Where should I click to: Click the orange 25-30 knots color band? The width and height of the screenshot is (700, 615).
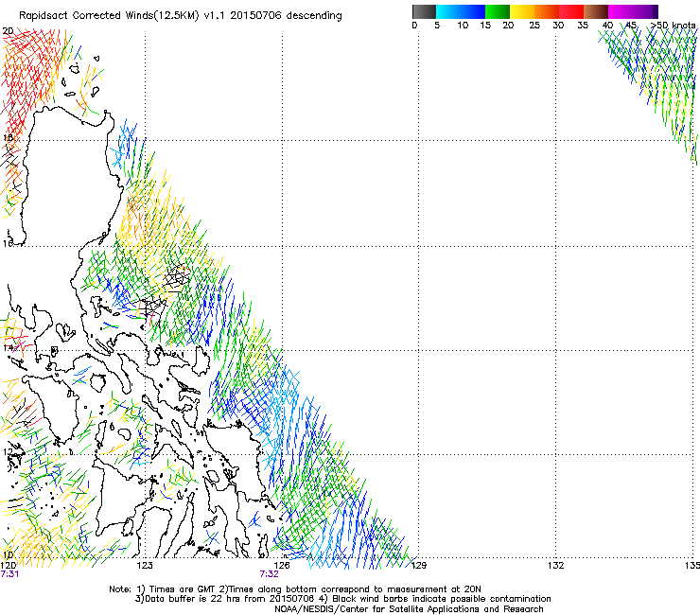click(x=547, y=11)
